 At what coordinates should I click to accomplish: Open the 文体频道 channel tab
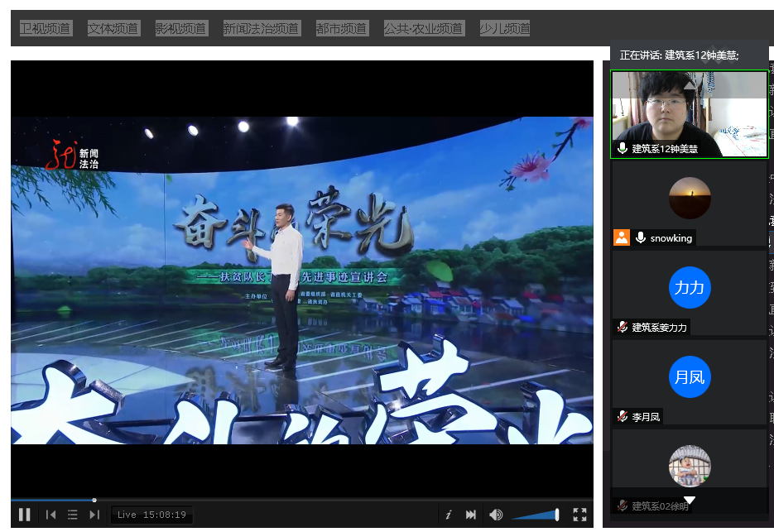113,28
